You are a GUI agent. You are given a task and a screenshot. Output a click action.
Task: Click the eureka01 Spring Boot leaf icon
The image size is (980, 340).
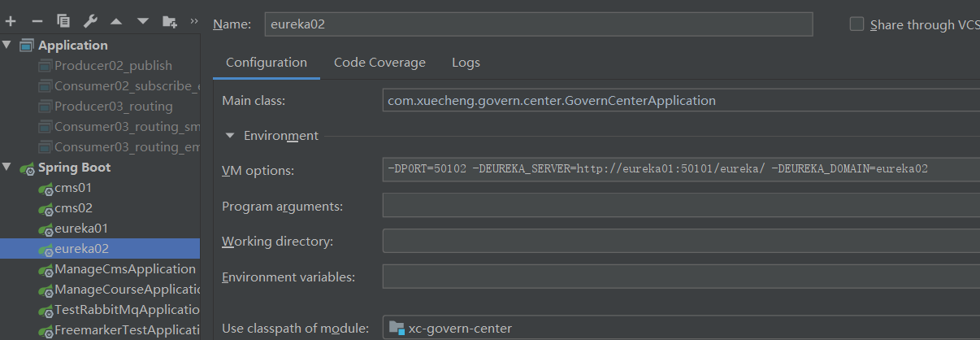pyautogui.click(x=46, y=229)
